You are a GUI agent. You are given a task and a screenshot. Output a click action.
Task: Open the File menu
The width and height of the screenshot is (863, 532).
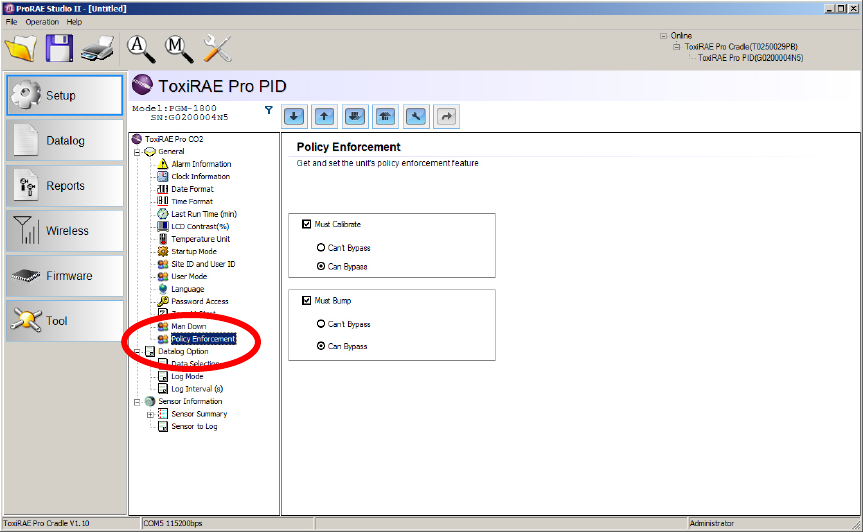click(12, 22)
